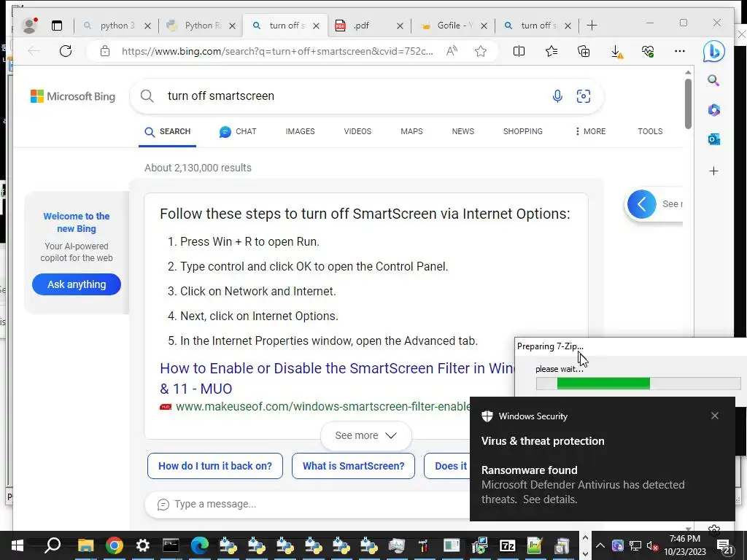
Task: Add a sidebar app with plus icon
Action: coord(713,171)
